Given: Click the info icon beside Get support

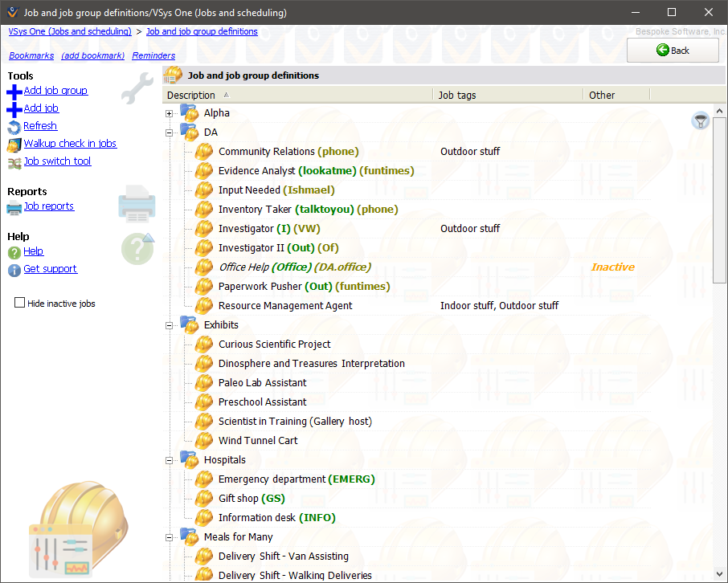Looking at the screenshot, I should click(14, 268).
